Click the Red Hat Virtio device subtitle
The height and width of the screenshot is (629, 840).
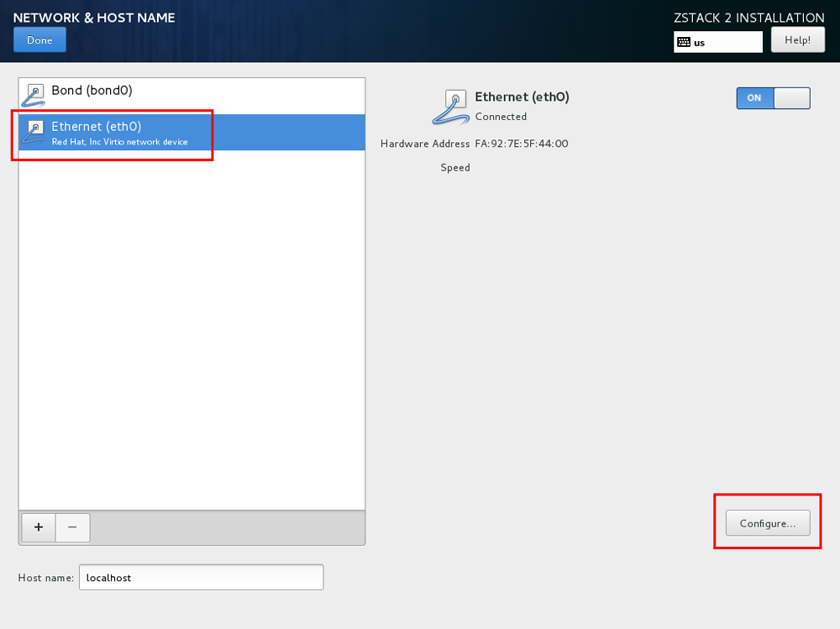119,142
